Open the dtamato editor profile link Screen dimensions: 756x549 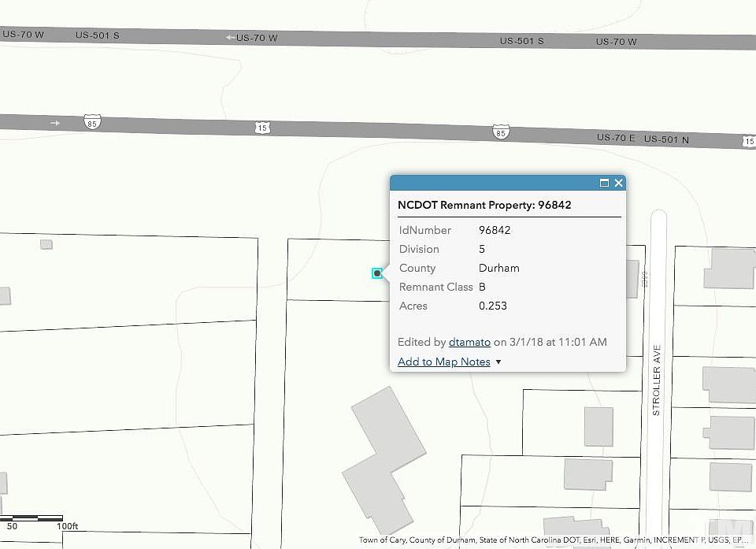tap(469, 342)
